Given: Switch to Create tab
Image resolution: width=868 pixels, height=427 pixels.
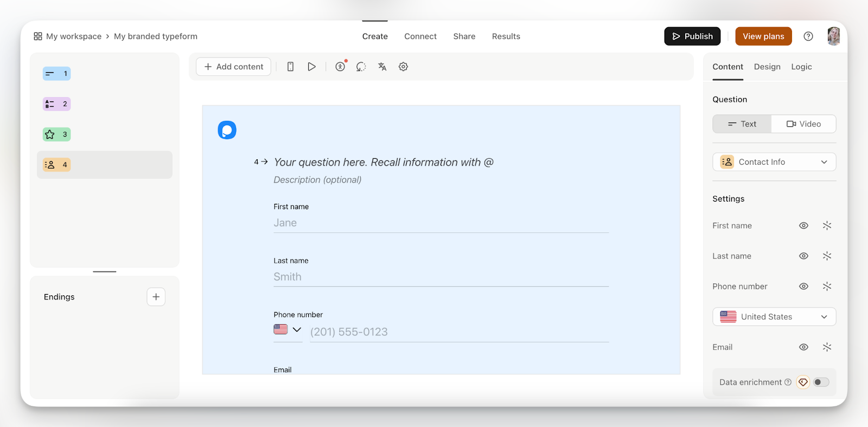Looking at the screenshot, I should pyautogui.click(x=375, y=36).
